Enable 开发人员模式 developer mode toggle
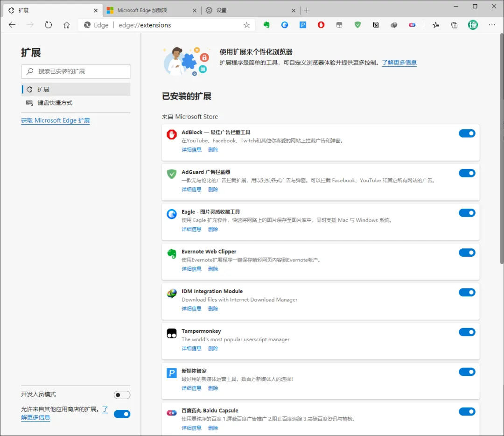504x436 pixels. 122,395
